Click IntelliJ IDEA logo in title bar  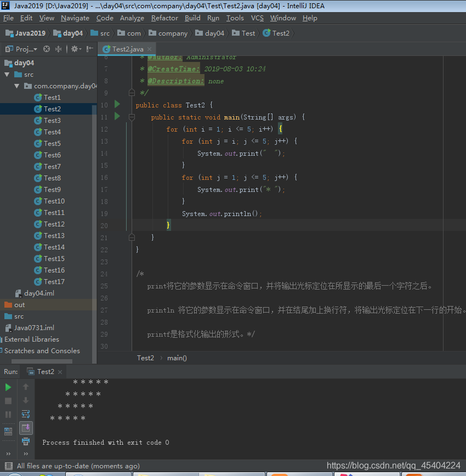[5, 5]
